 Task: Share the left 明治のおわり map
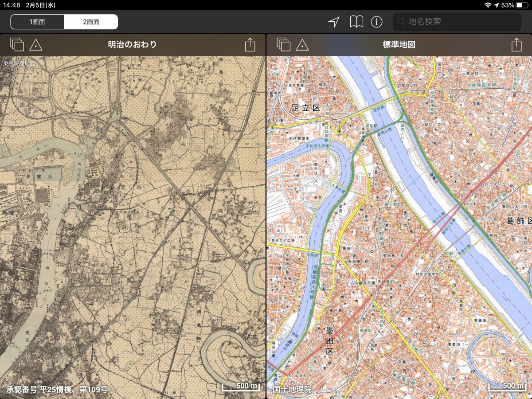coord(250,45)
